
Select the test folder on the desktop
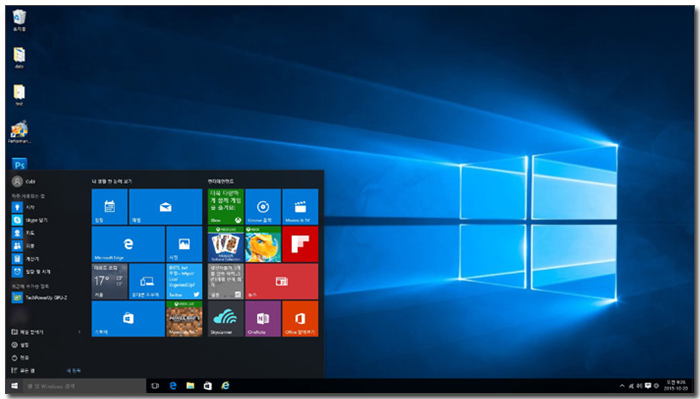19,95
